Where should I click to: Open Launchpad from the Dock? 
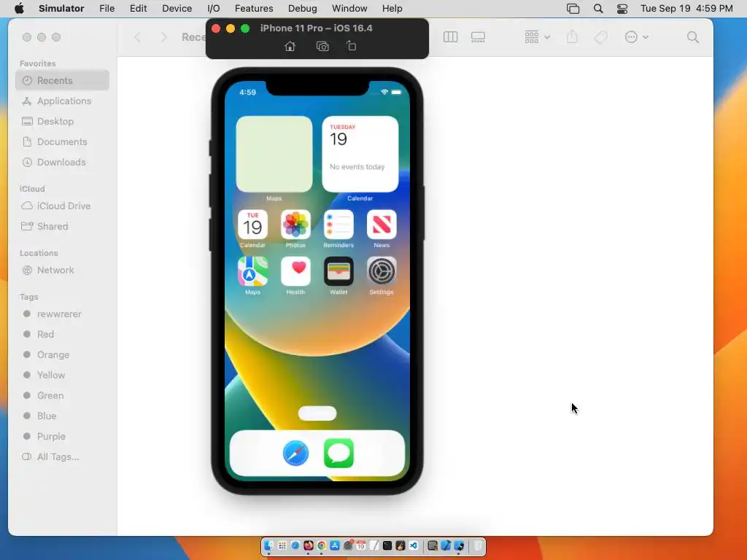[282, 545]
